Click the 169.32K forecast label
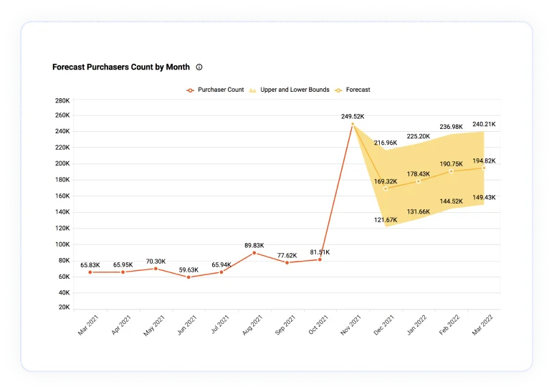554x392 pixels. (x=386, y=181)
